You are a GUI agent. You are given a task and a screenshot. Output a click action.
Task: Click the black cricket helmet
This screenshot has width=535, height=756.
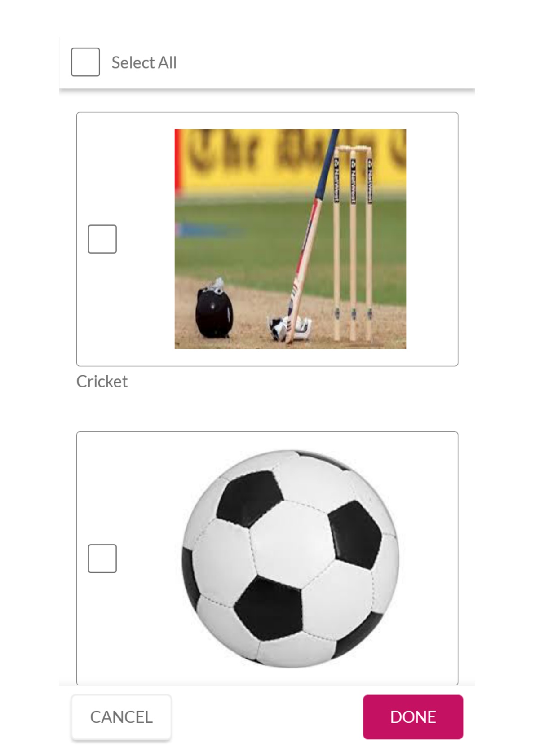(214, 310)
